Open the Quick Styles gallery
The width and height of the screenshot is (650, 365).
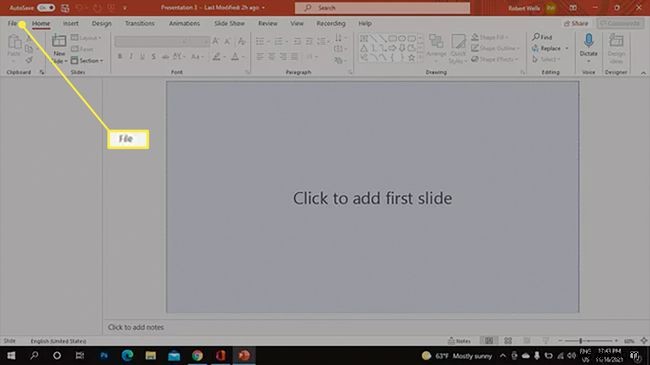[458, 49]
